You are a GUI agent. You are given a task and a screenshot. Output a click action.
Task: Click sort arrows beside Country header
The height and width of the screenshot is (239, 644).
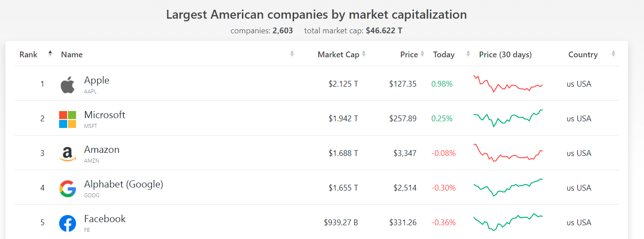(613, 54)
